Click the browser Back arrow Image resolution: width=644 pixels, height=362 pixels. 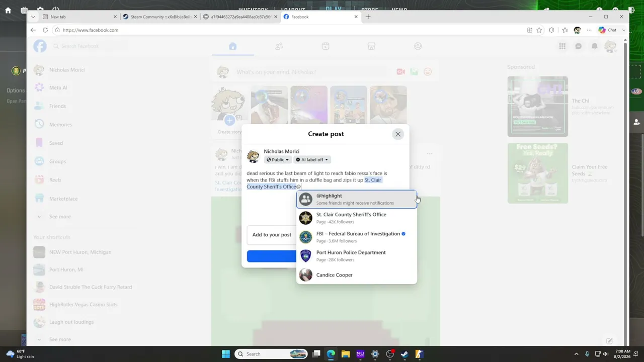click(x=33, y=30)
